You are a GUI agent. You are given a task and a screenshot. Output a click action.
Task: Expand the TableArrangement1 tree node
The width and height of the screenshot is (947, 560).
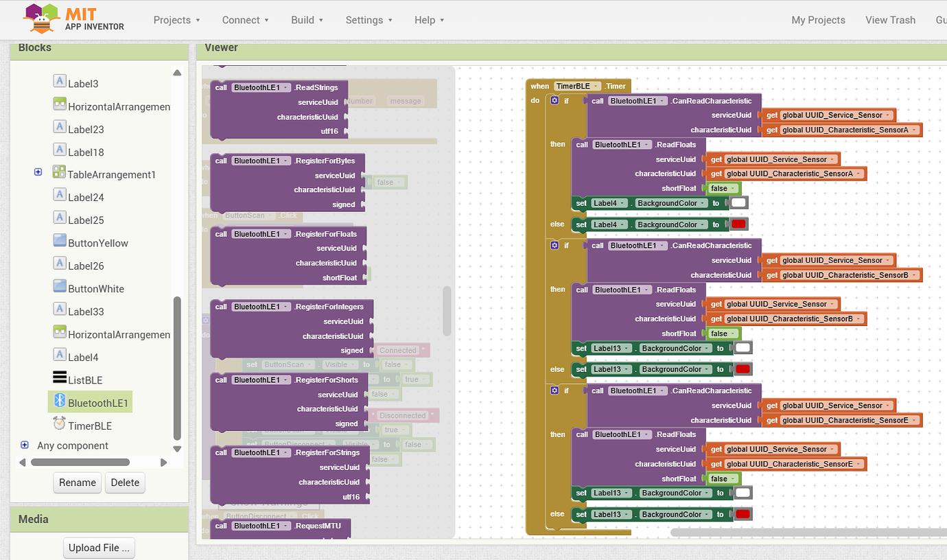38,172
